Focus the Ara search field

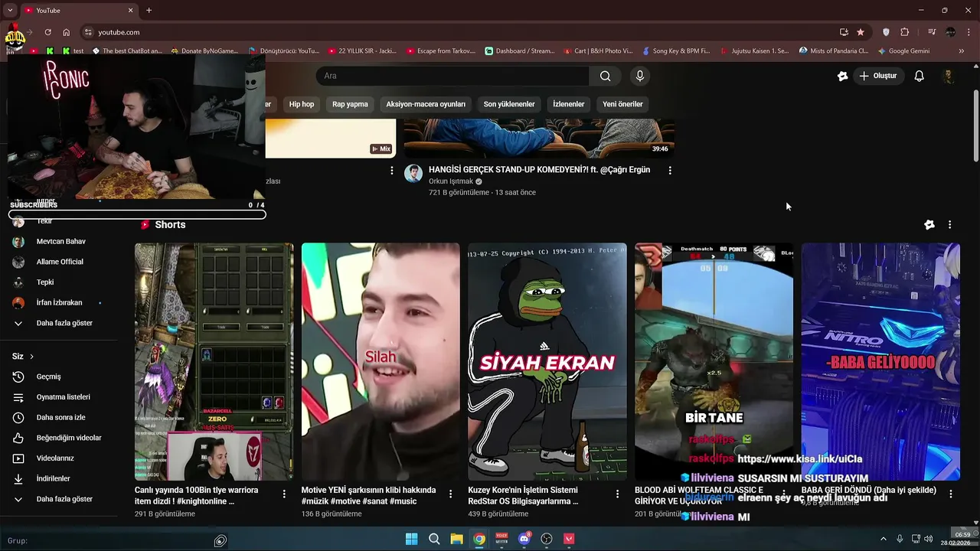pyautogui.click(x=452, y=76)
